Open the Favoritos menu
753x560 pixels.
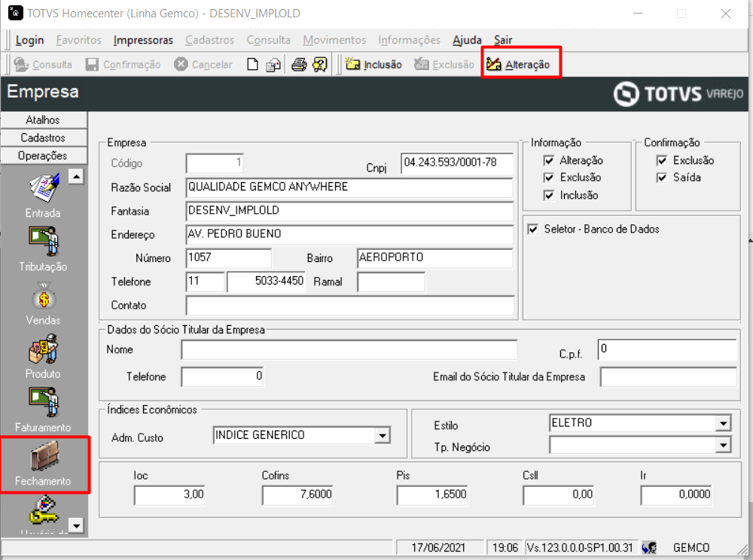click(79, 41)
